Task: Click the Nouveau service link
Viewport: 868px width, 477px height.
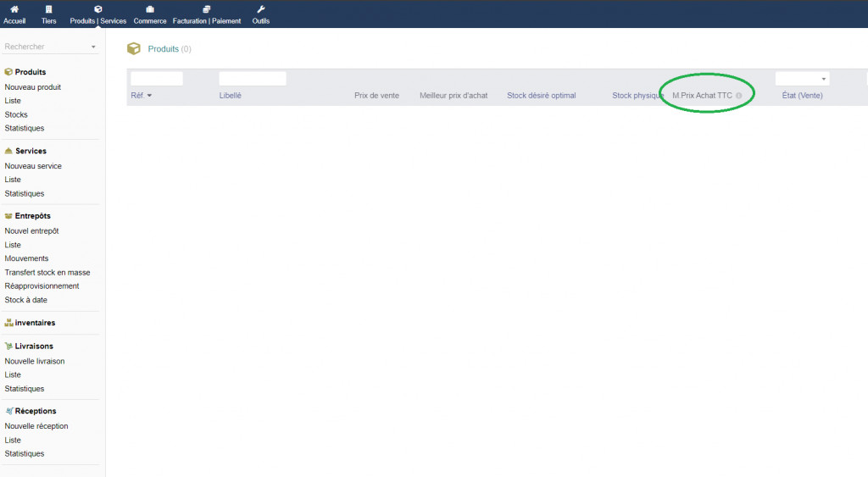Action: click(33, 166)
